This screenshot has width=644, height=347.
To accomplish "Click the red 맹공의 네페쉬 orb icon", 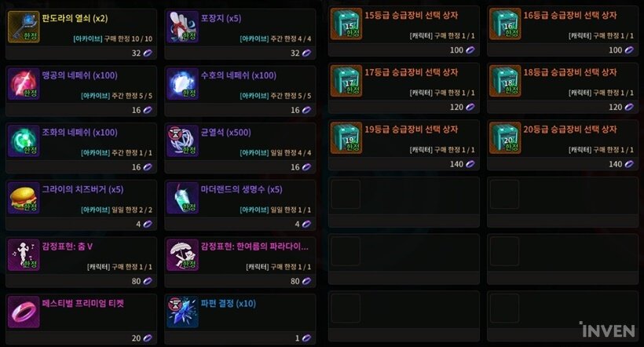I will pos(24,84).
